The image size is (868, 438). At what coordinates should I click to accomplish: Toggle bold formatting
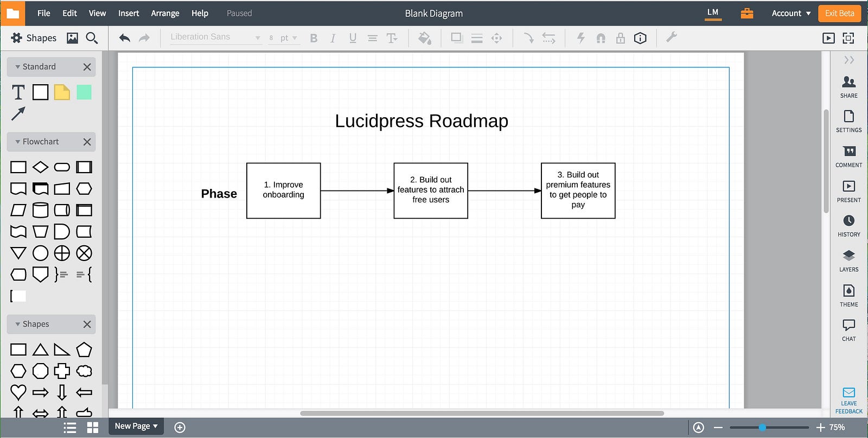tap(314, 38)
